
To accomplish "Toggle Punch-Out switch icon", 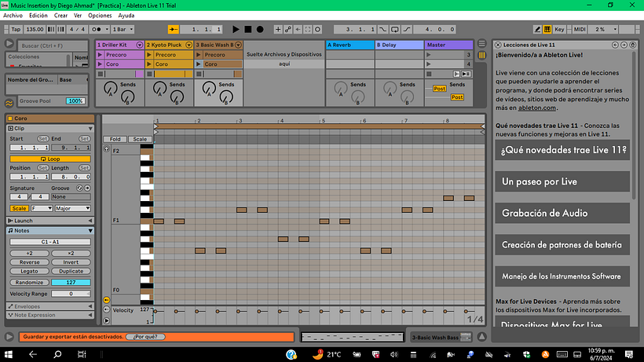I will pos(407,30).
